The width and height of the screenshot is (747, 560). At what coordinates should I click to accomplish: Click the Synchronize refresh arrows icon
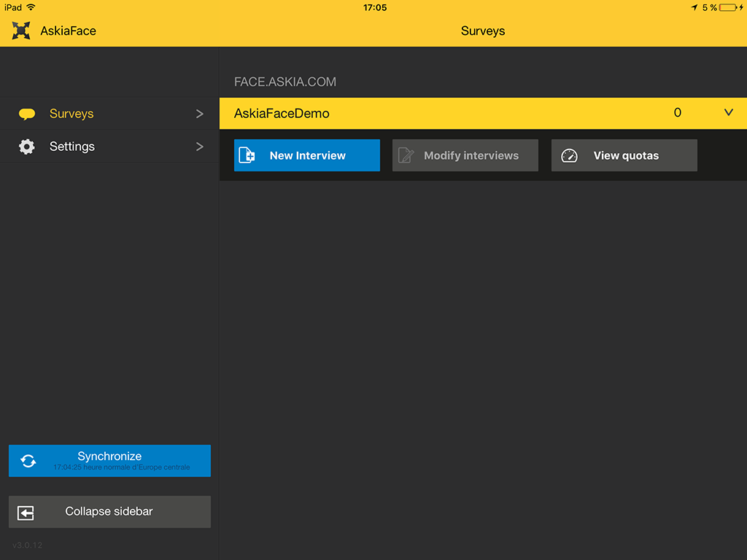(x=28, y=461)
